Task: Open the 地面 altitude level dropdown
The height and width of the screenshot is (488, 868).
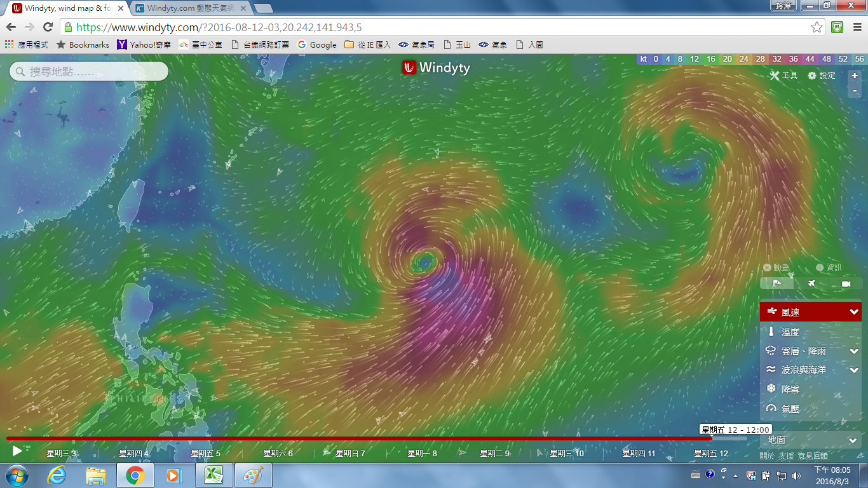Action: click(x=853, y=440)
